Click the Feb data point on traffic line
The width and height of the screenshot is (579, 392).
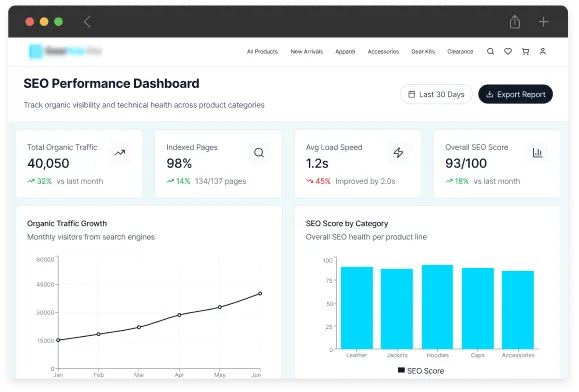98,334
